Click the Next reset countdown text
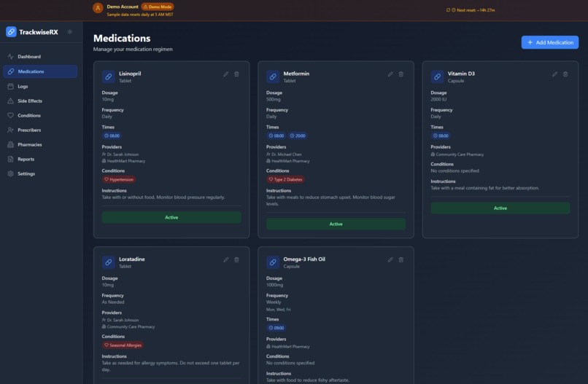588x384 pixels. (x=476, y=10)
